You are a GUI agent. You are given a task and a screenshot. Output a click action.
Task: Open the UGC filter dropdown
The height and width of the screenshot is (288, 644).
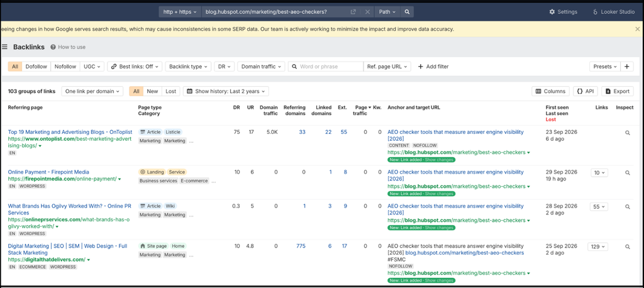pyautogui.click(x=92, y=67)
